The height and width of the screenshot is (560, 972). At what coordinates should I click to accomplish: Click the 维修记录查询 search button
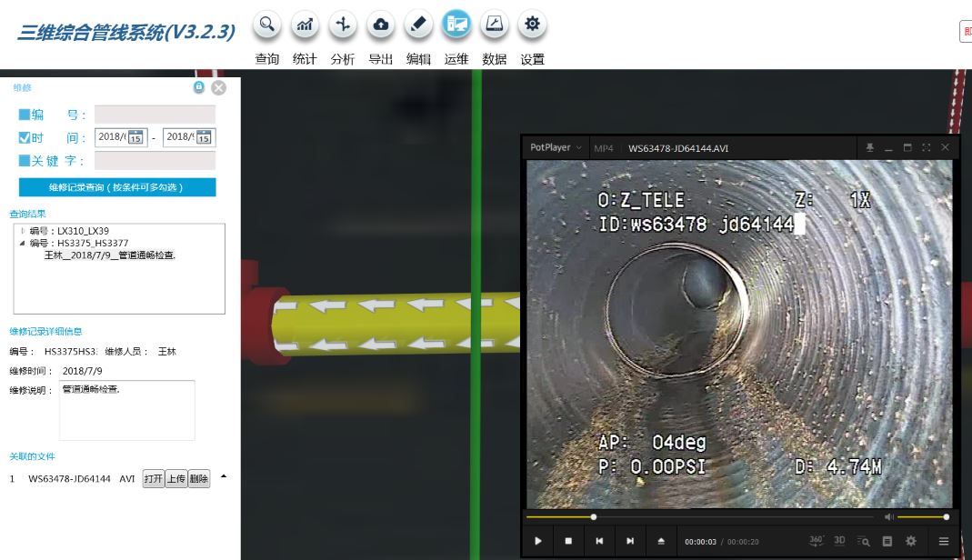tap(117, 187)
